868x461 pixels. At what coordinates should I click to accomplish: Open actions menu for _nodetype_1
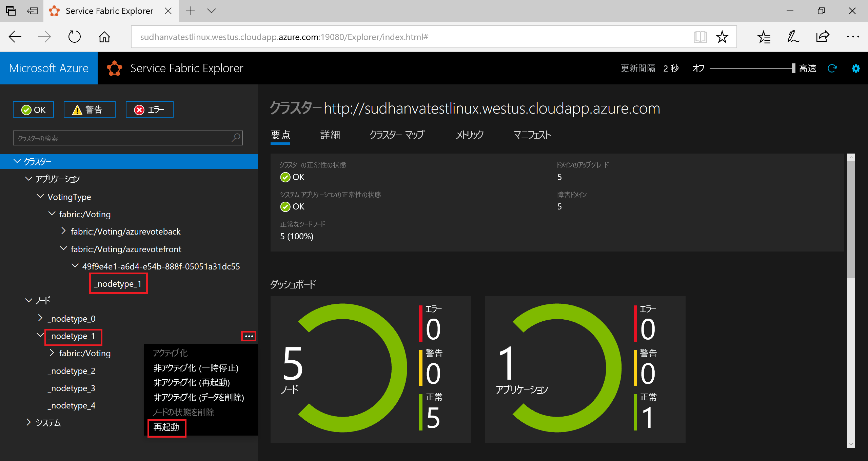[x=249, y=336]
